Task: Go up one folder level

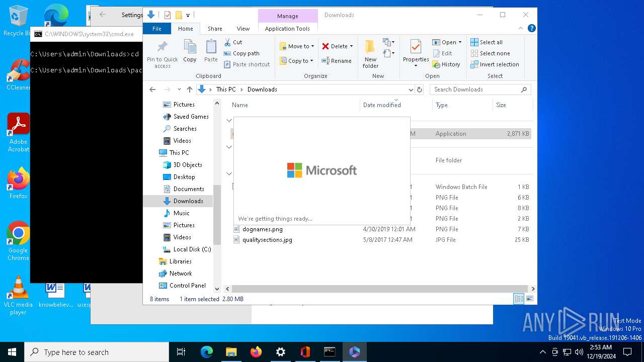Action: point(189,89)
